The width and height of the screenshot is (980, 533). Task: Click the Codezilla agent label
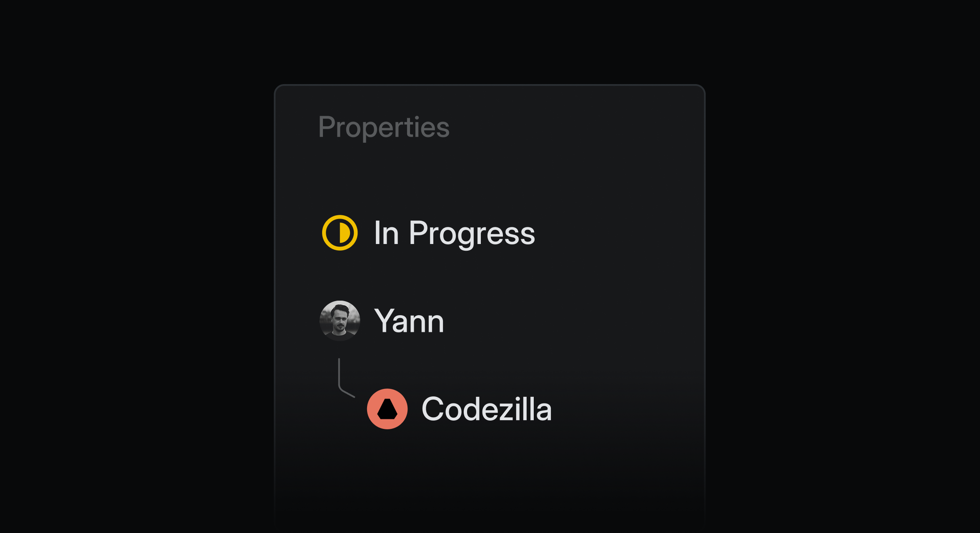click(x=487, y=409)
